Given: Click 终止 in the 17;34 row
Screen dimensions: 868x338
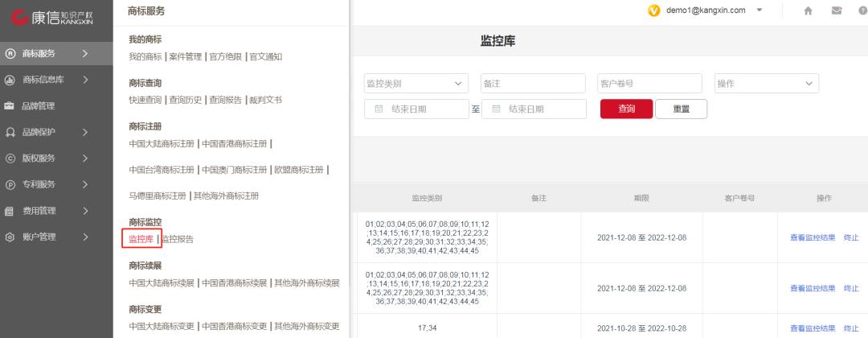Looking at the screenshot, I should tap(851, 328).
